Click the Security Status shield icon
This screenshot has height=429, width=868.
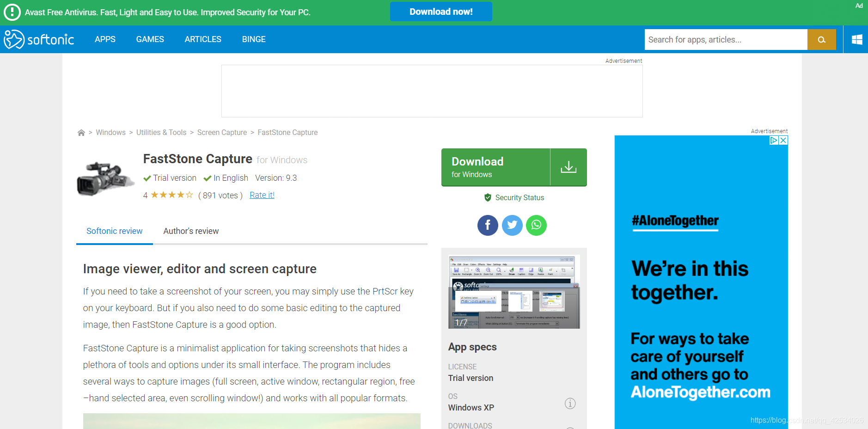click(x=488, y=197)
